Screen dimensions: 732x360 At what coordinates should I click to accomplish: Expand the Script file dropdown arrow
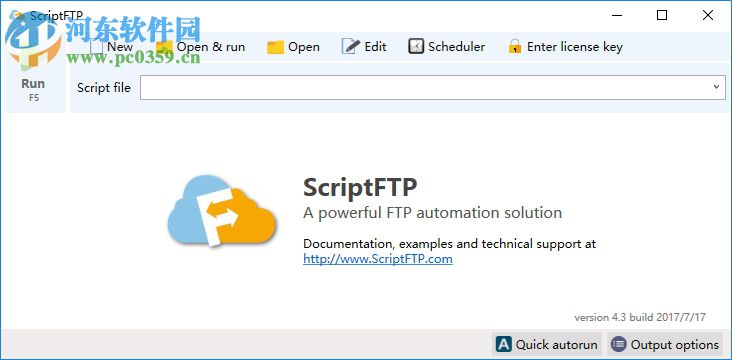717,87
